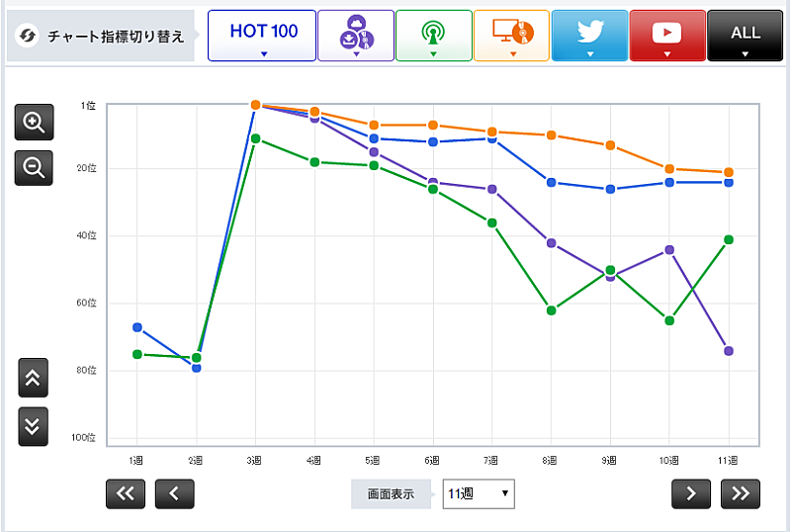Select the ALL indicators tab
The height and width of the screenshot is (532, 791).
(x=746, y=36)
